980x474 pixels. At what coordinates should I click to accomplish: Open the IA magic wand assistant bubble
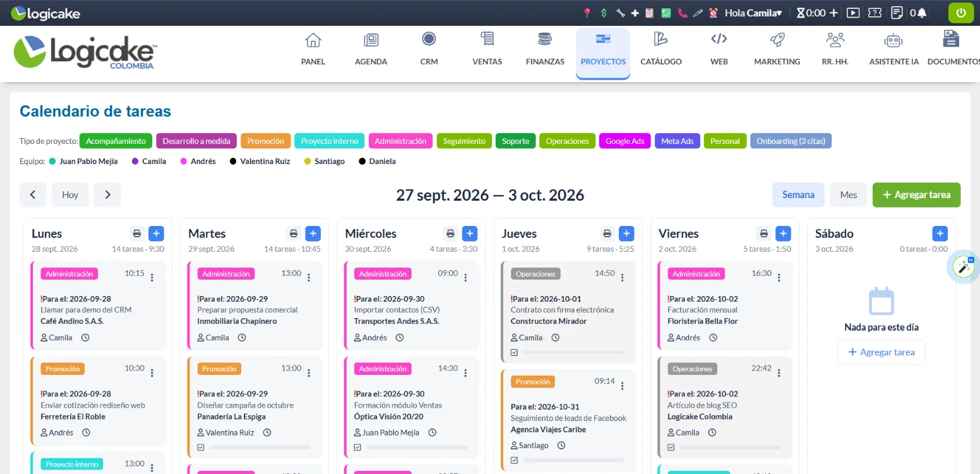(x=964, y=266)
